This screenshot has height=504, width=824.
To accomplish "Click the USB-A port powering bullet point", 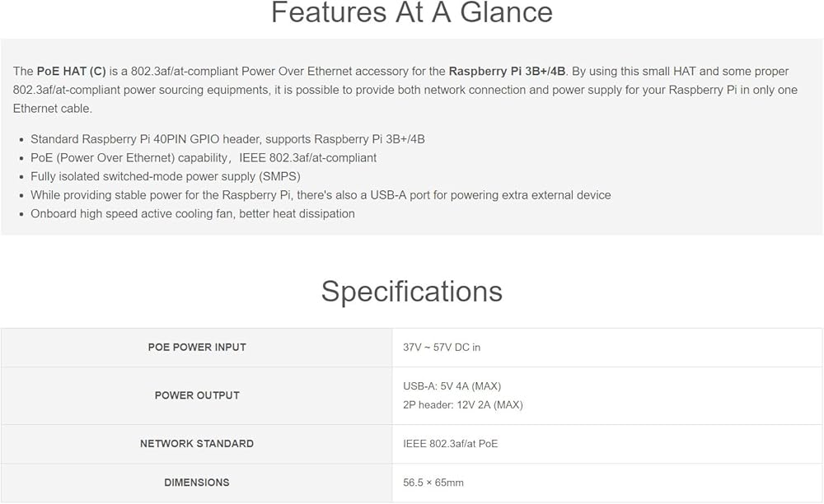I will (321, 195).
